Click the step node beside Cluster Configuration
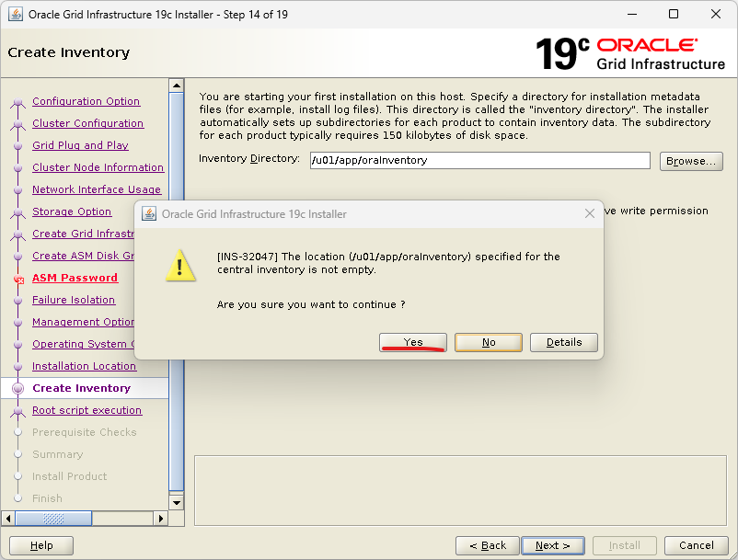 tap(17, 124)
